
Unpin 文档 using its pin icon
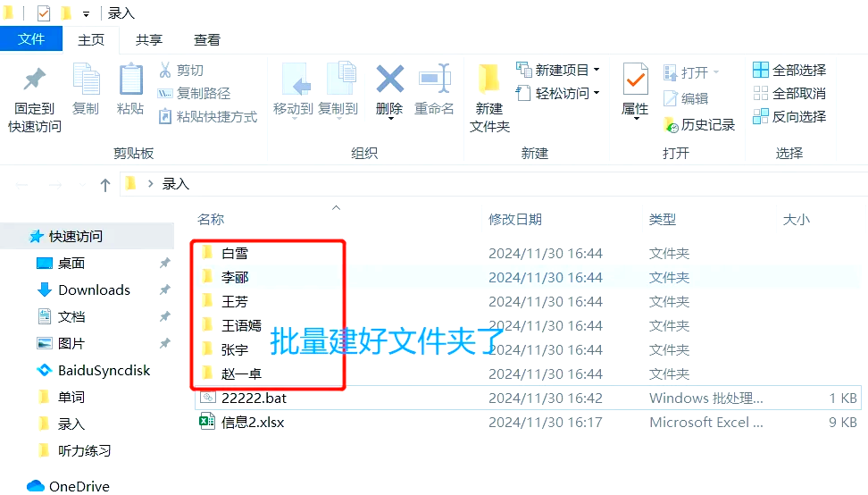pos(164,316)
